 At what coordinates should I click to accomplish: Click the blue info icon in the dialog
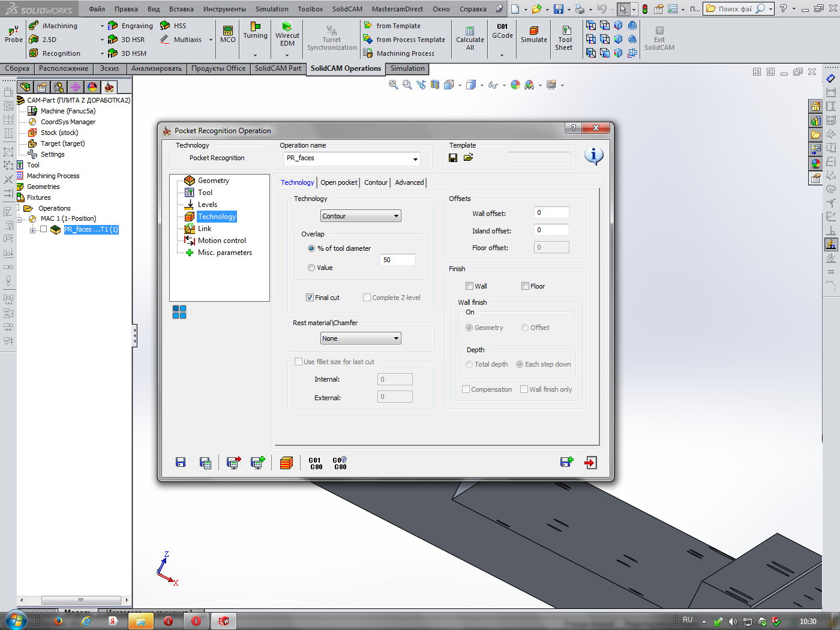pyautogui.click(x=594, y=156)
